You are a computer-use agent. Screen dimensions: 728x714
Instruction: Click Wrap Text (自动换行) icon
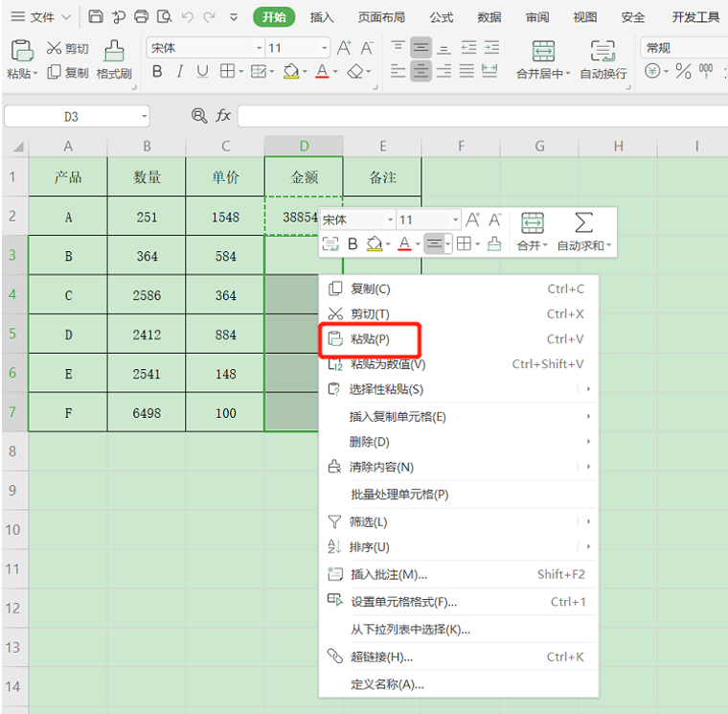[603, 51]
